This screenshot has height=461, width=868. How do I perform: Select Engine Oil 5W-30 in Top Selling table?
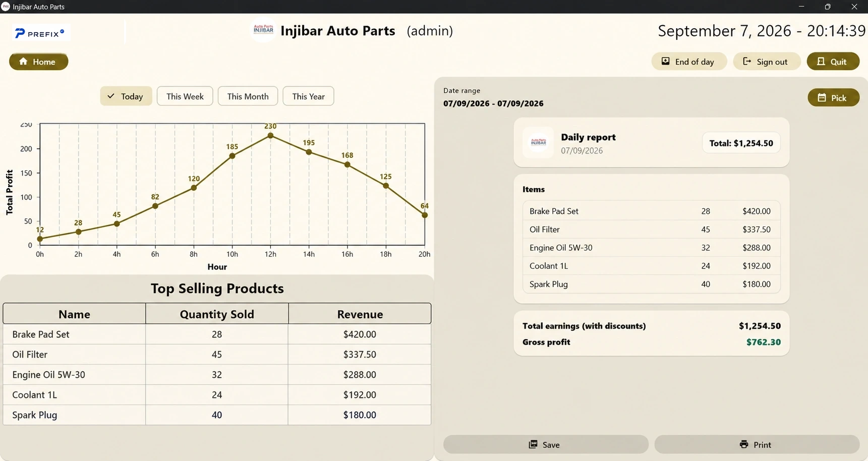click(217, 375)
